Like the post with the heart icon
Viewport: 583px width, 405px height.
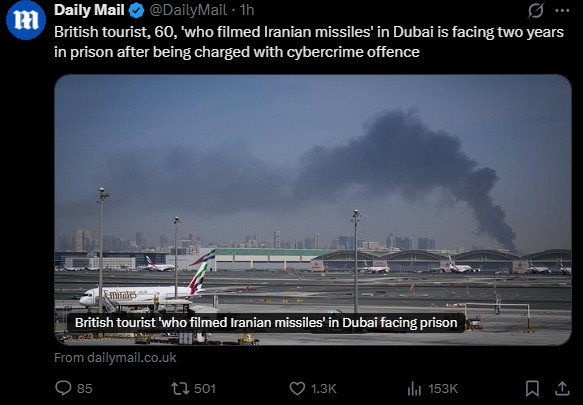[297, 389]
